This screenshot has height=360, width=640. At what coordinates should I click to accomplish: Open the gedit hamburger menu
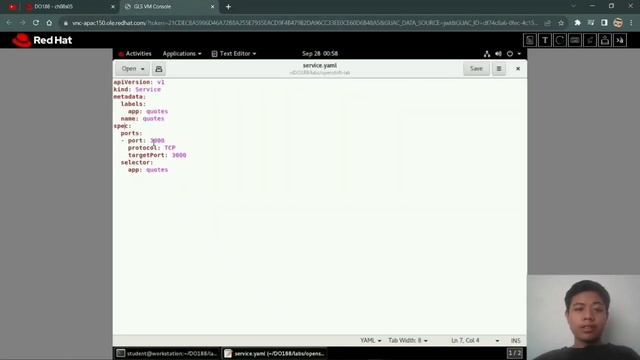point(499,69)
